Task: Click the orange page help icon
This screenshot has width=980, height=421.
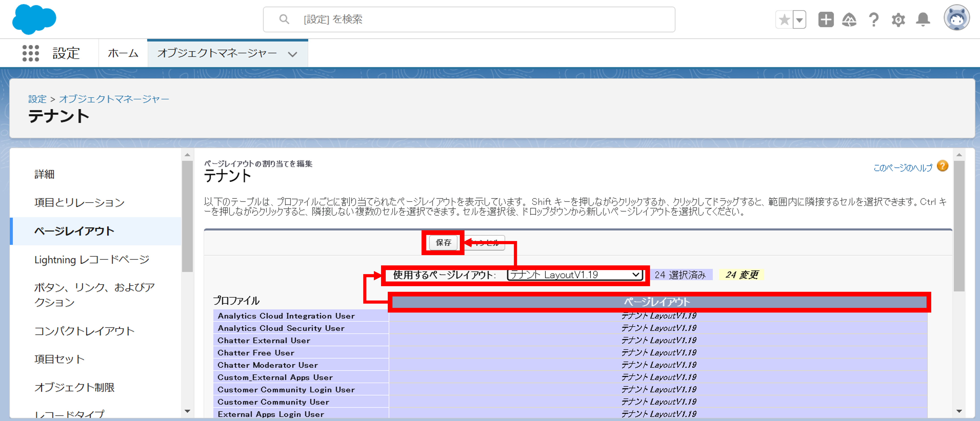Action: (942, 166)
